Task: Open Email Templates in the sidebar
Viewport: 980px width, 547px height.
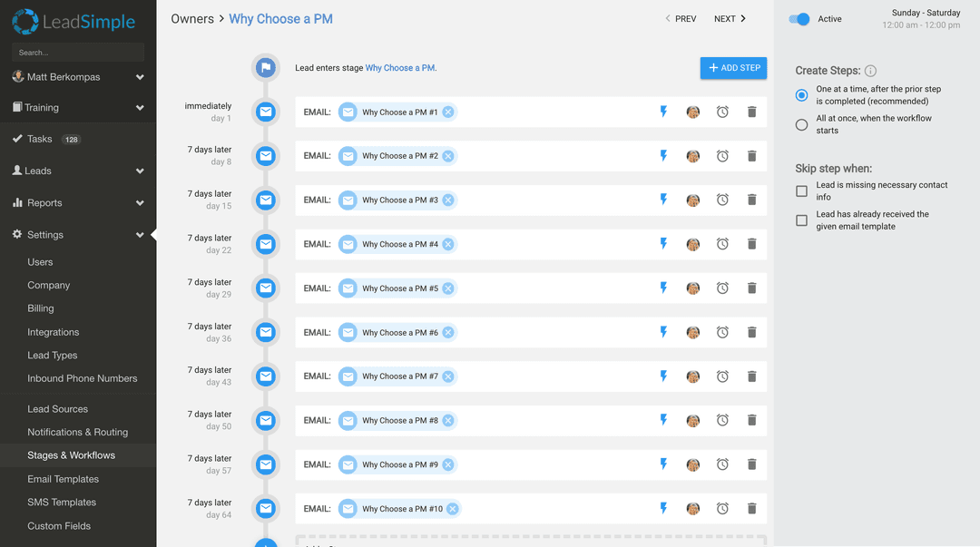Action: click(x=64, y=478)
